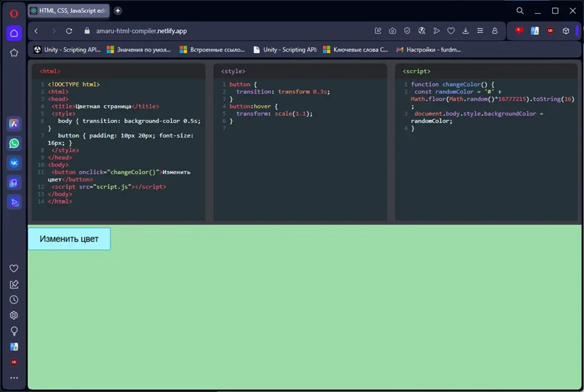Viewport: 584px width, 392px height.
Task: Open the Значения по умол... bookmark
Action: point(139,50)
